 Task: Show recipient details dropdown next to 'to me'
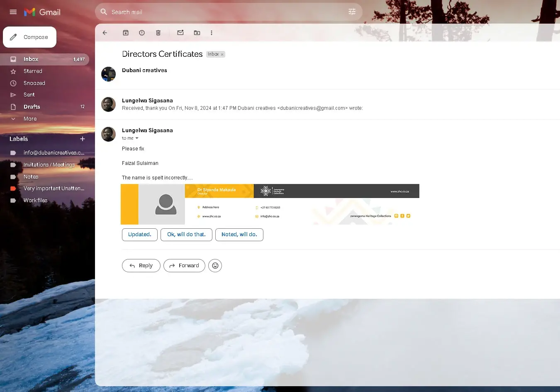coord(137,138)
